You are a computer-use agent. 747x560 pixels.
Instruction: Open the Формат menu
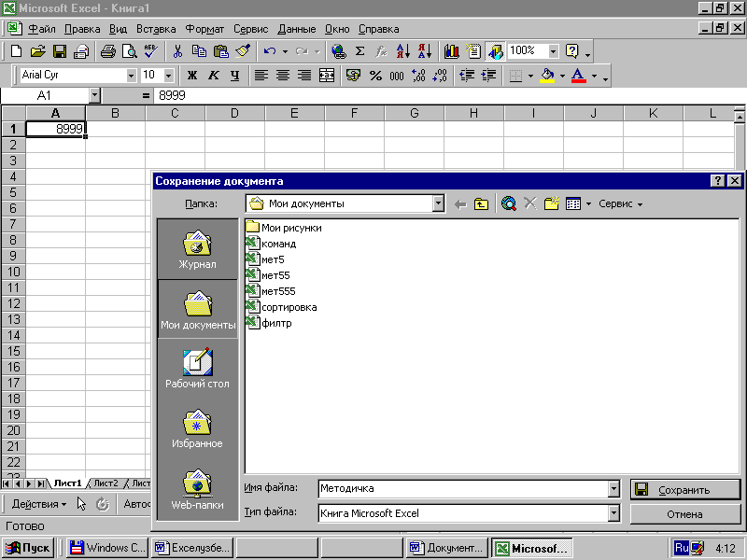[204, 29]
